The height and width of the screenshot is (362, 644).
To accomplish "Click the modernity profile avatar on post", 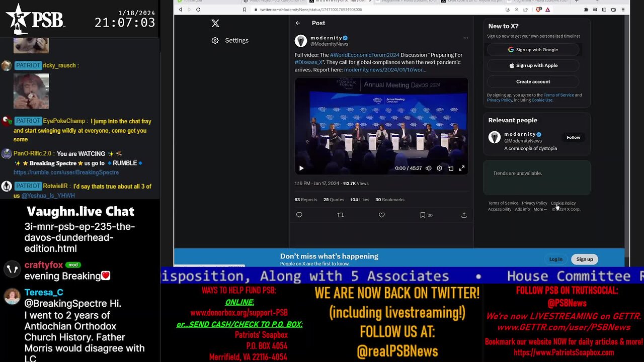I will pyautogui.click(x=301, y=41).
